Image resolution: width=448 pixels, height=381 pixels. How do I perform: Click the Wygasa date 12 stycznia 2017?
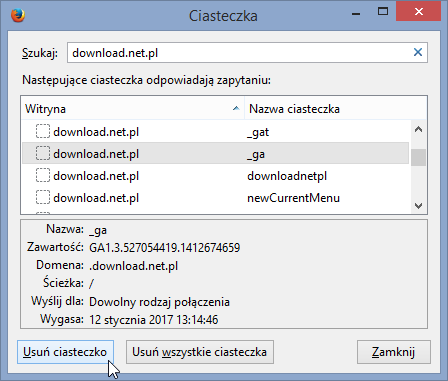(154, 320)
